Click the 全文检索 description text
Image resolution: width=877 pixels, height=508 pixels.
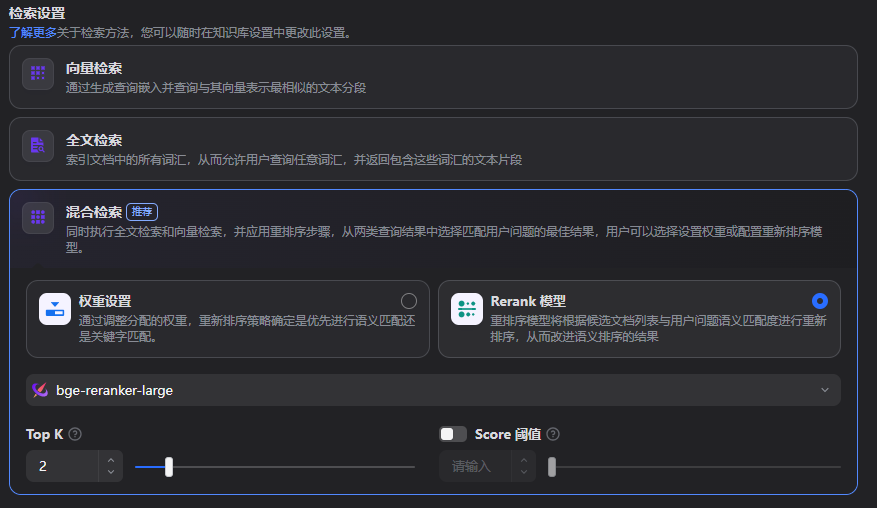click(294, 160)
